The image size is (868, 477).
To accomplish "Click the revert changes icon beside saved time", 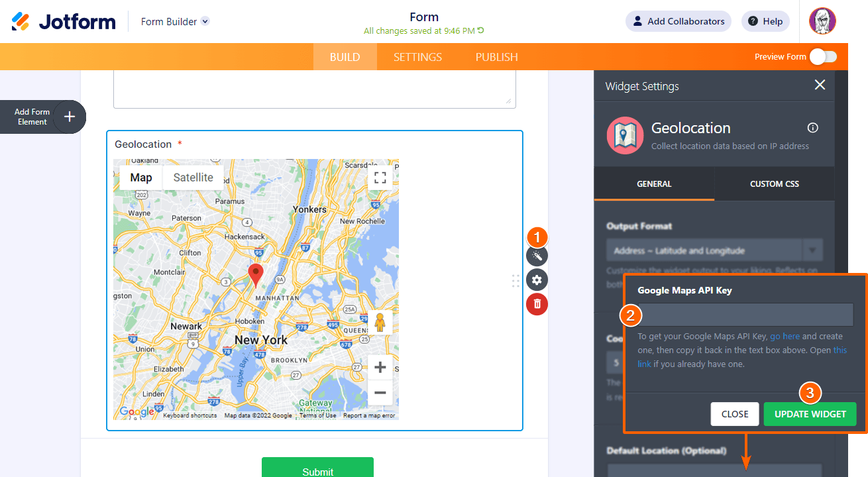I will click(x=480, y=30).
